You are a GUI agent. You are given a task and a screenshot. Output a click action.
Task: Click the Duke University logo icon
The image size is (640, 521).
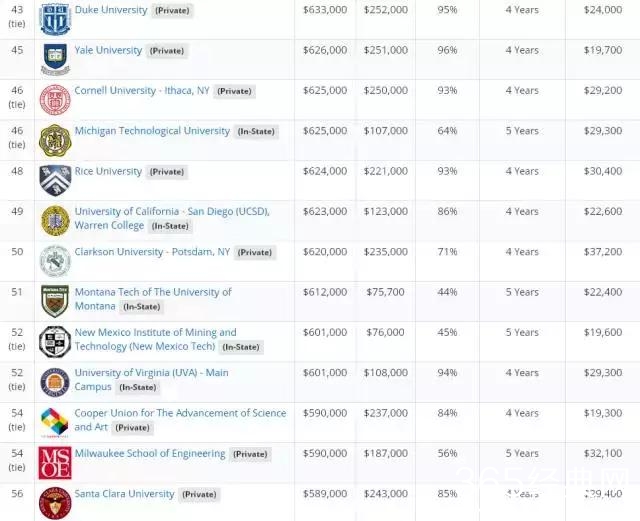(x=55, y=16)
